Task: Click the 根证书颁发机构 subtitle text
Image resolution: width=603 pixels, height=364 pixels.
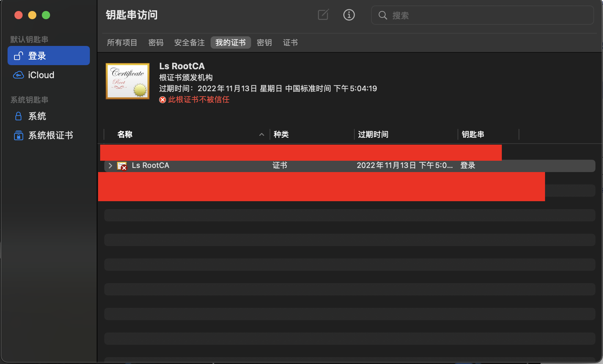Action: [186, 77]
